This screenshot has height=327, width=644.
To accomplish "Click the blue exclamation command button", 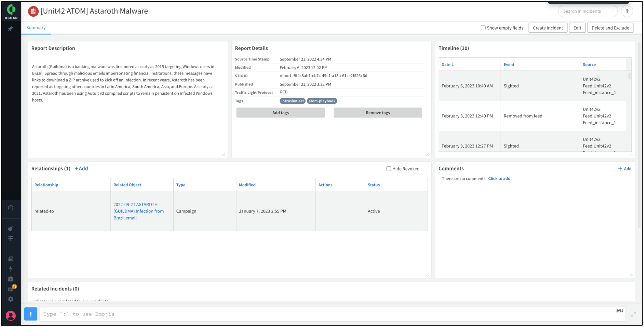I will [30, 314].
